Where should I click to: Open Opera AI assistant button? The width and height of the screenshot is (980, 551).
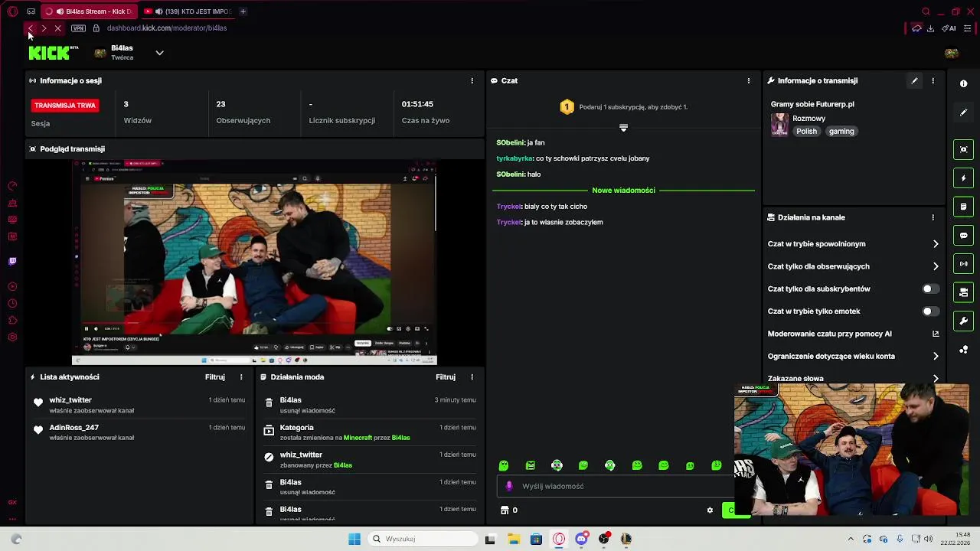[949, 28]
